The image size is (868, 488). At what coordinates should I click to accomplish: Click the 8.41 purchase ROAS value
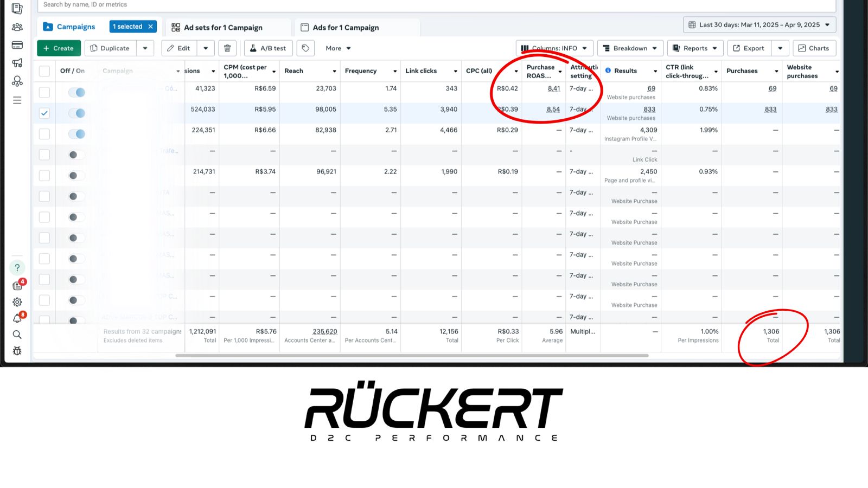coord(554,88)
